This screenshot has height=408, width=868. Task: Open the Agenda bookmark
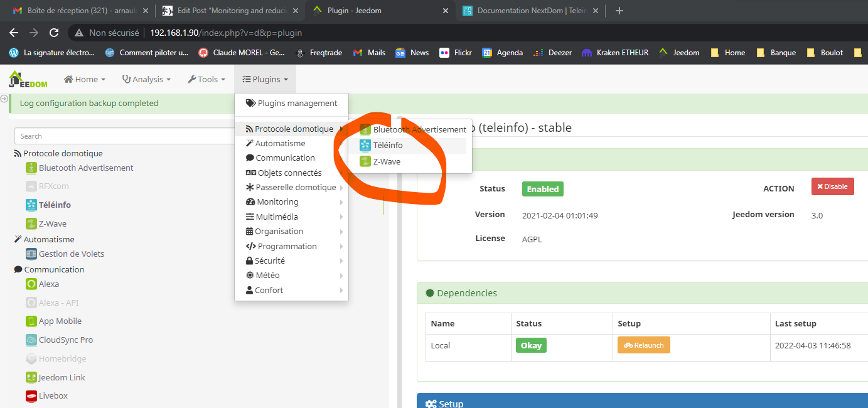tap(503, 53)
